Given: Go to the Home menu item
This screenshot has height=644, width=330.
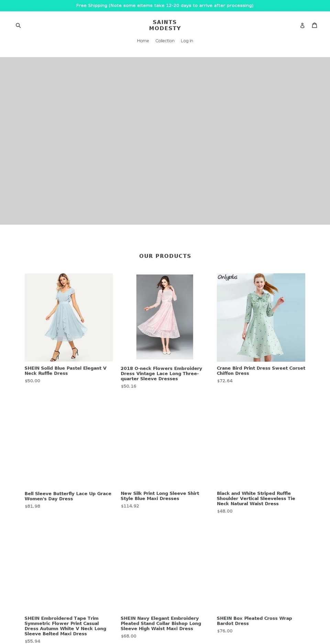Looking at the screenshot, I should tap(143, 41).
